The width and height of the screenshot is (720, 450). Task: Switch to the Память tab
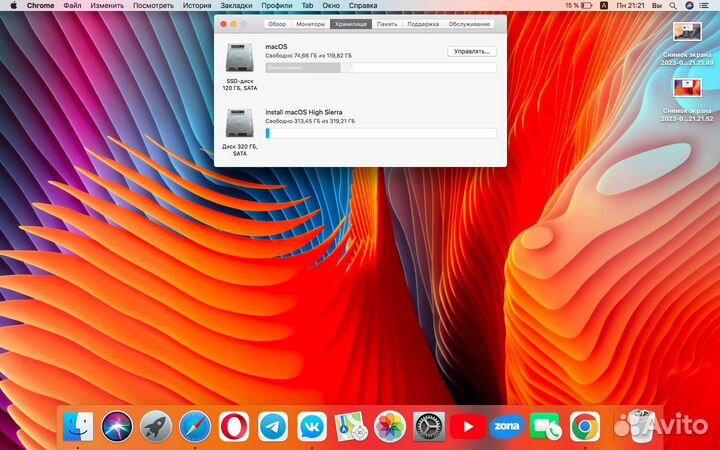pyautogui.click(x=387, y=24)
